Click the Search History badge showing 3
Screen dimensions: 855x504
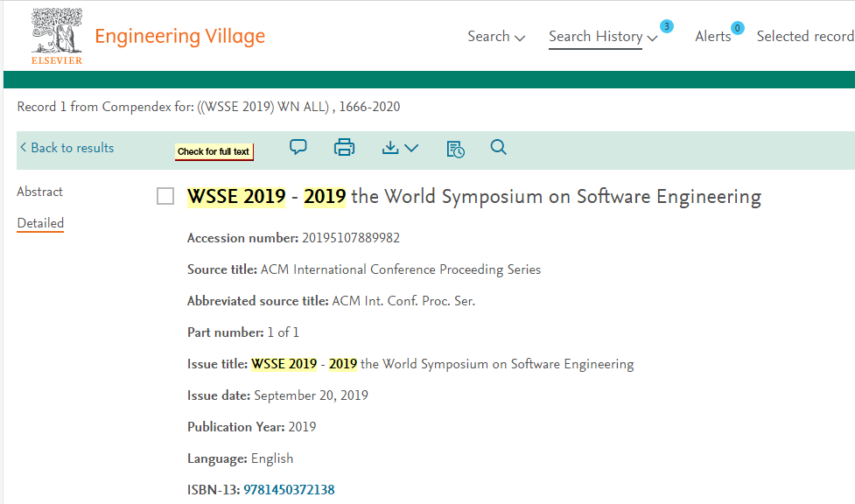pyautogui.click(x=666, y=26)
